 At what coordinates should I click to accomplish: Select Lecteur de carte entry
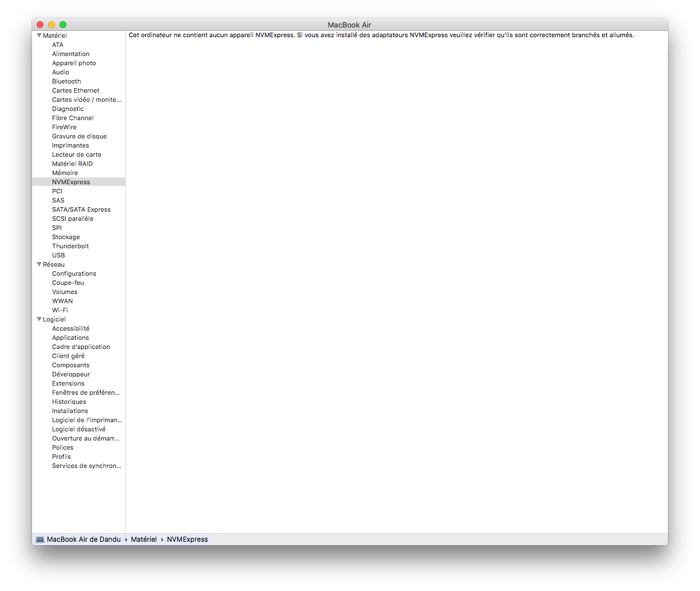(77, 154)
